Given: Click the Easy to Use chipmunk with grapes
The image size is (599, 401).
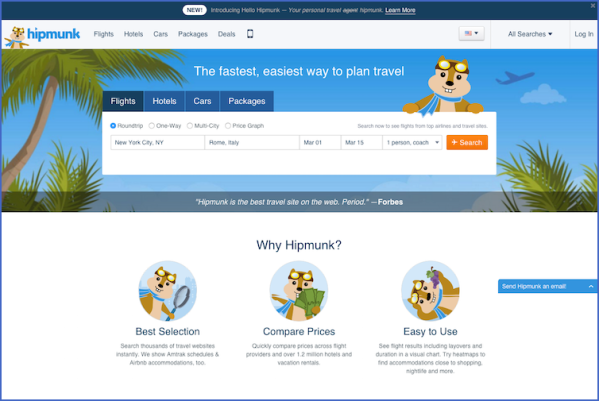Looking at the screenshot, I should 430,291.
